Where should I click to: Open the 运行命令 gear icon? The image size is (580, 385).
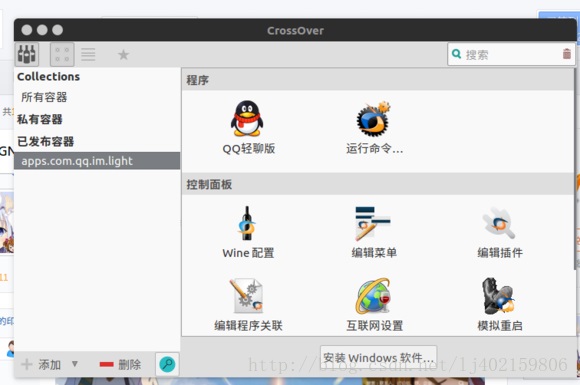point(374,119)
